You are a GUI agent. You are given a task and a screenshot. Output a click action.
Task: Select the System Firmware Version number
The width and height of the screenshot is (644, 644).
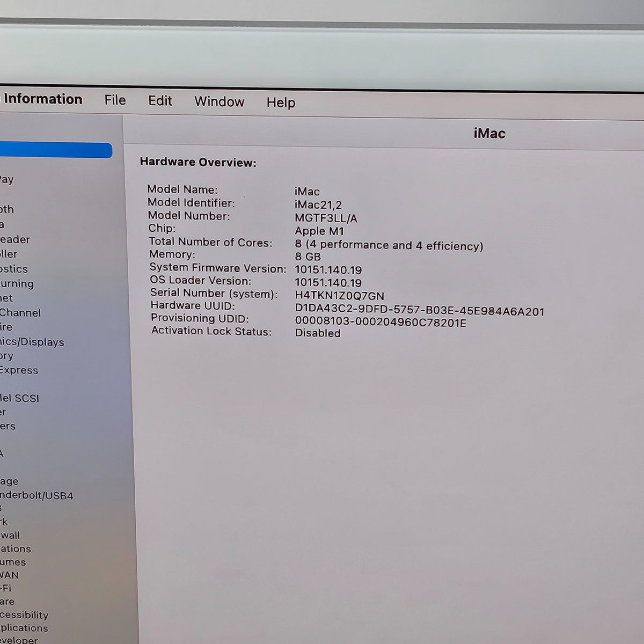tap(328, 270)
